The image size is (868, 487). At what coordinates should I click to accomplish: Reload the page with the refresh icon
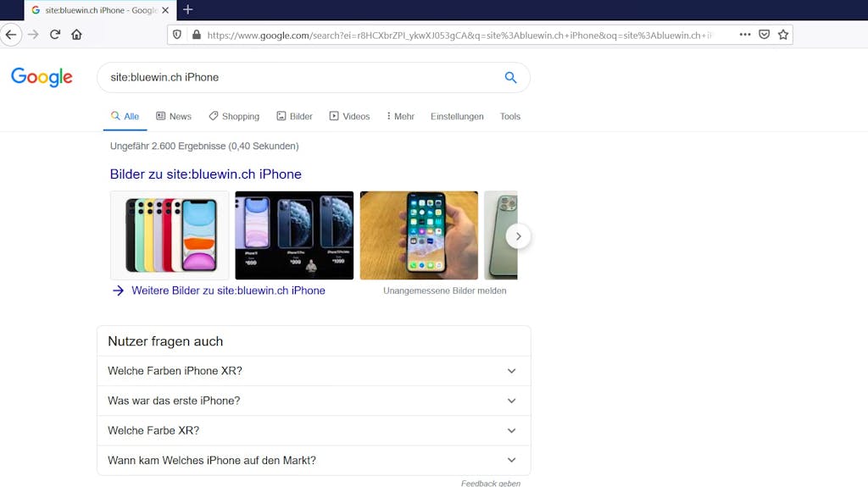[55, 35]
